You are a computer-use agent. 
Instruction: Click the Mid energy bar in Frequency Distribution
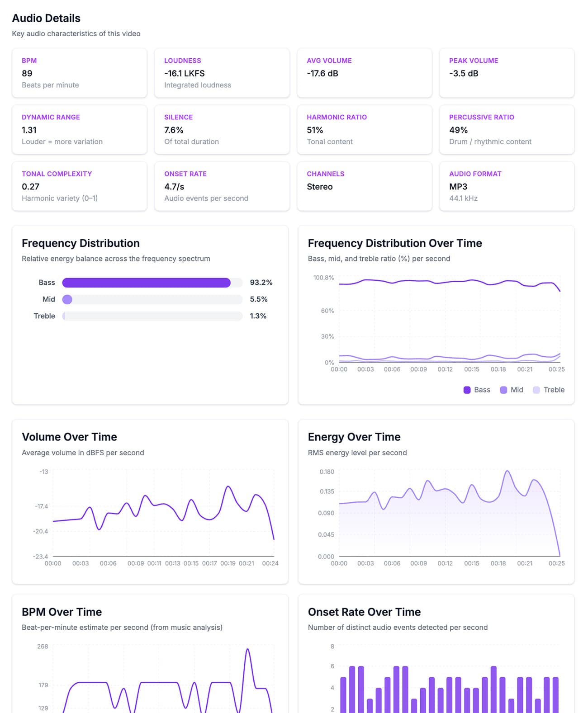pyautogui.click(x=67, y=299)
